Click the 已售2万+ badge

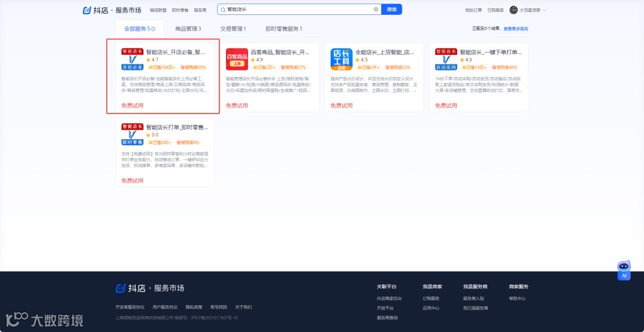(x=264, y=67)
